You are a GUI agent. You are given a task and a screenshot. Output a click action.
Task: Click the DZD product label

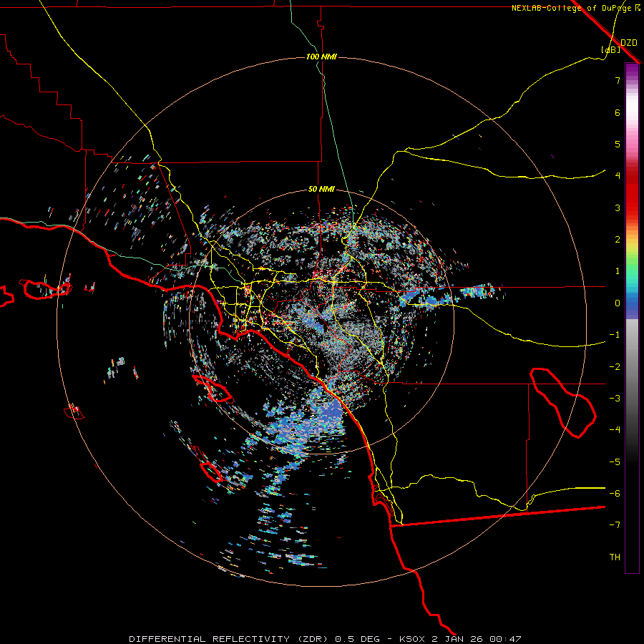coord(629,43)
